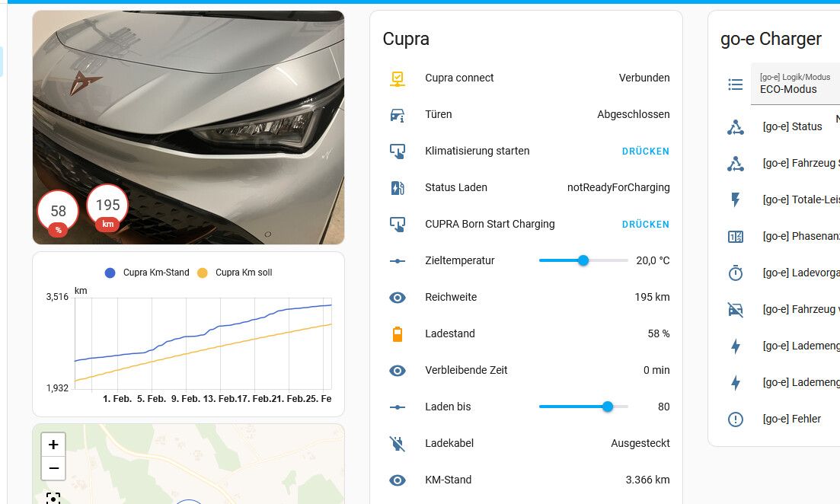
Task: Click the Ausgesteckt cable status
Action: point(640,444)
